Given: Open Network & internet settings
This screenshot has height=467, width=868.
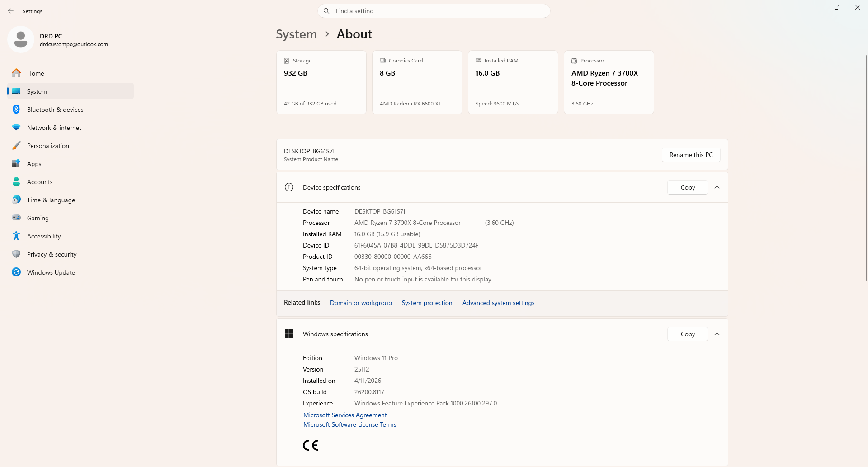Looking at the screenshot, I should tap(71, 127).
